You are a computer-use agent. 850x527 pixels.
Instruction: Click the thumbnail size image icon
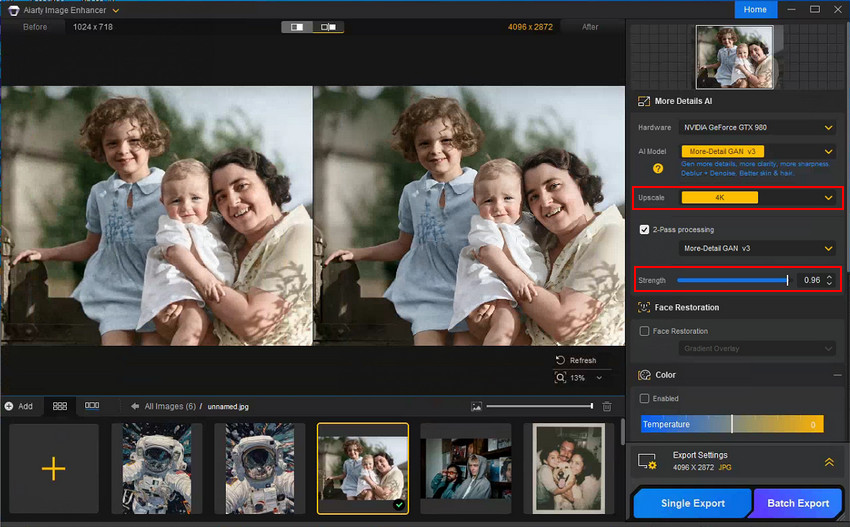click(x=476, y=406)
